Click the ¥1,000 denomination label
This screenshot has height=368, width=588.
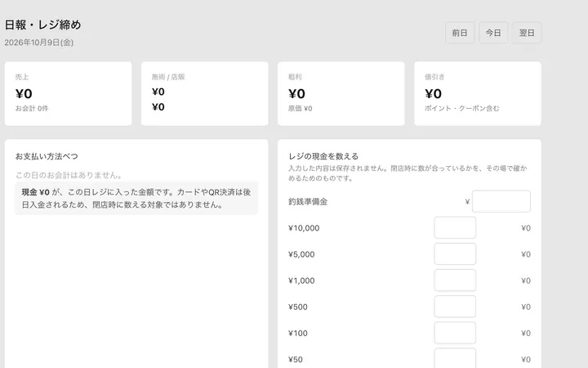pyautogui.click(x=301, y=280)
